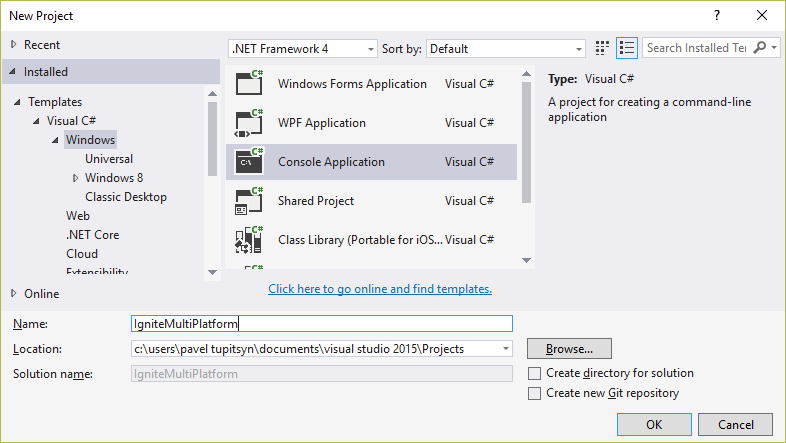Click the templates tree scrollbar thumb
The height and width of the screenshot is (443, 786).
pyautogui.click(x=213, y=139)
